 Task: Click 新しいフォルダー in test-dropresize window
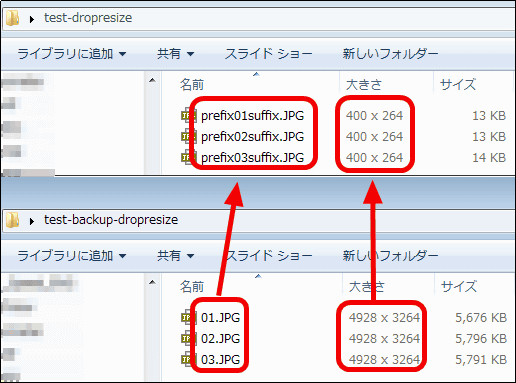click(x=390, y=54)
